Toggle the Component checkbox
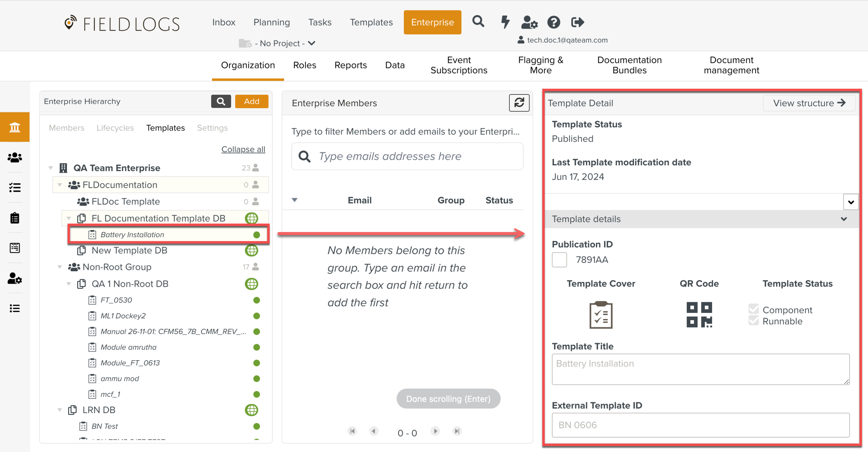The image size is (868, 452). coord(753,309)
